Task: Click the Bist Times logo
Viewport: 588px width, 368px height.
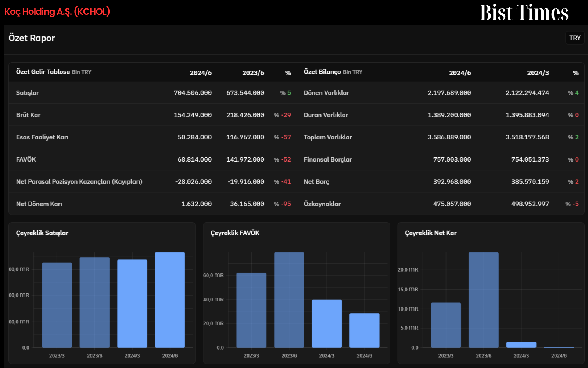Action: (524, 13)
